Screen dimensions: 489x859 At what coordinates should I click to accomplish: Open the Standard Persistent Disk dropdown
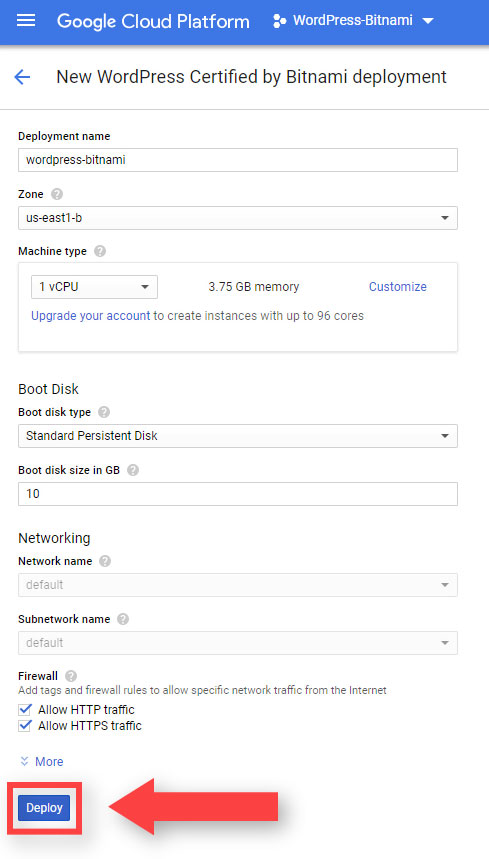click(x=238, y=436)
